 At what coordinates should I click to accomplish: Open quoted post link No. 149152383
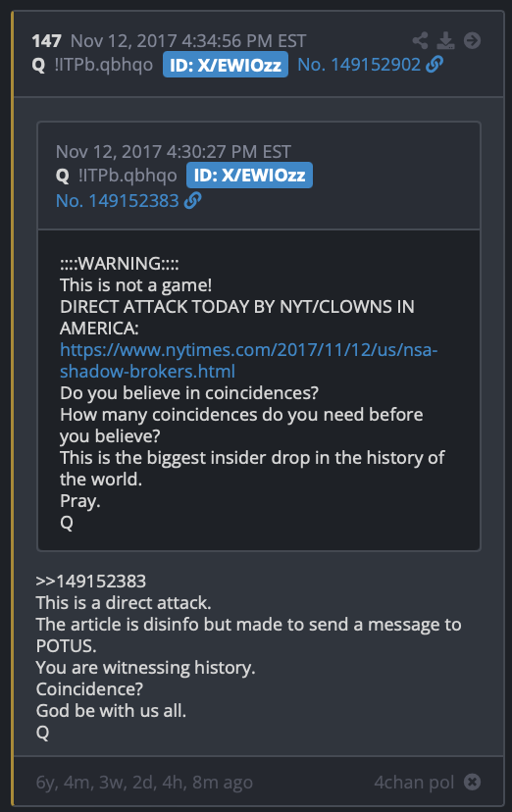118,201
